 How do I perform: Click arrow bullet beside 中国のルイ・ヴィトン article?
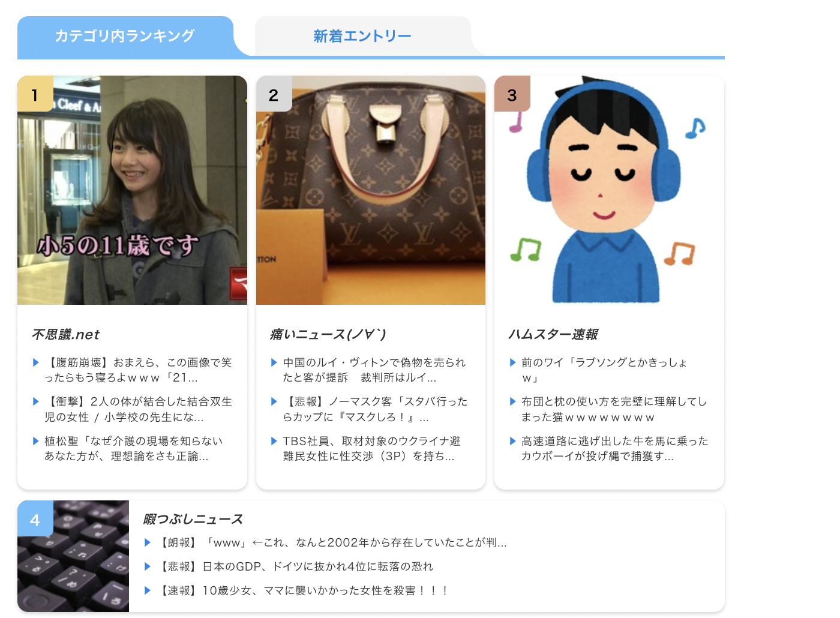[x=274, y=362]
